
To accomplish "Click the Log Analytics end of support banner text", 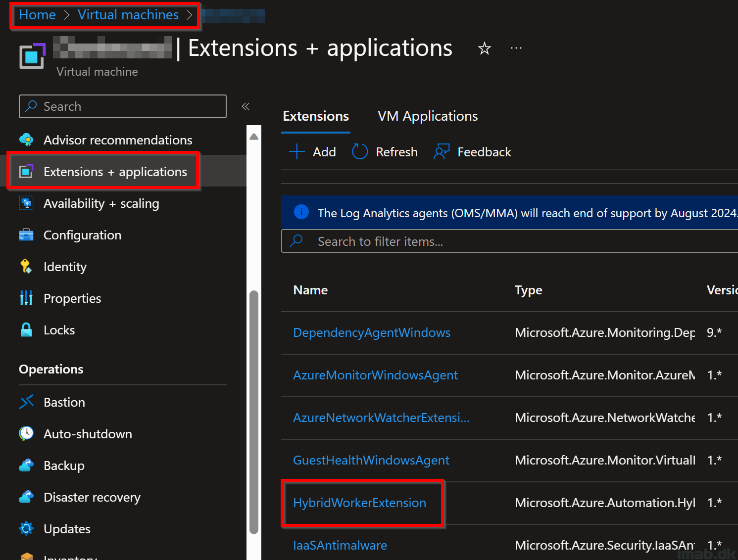I will pyautogui.click(x=528, y=213).
